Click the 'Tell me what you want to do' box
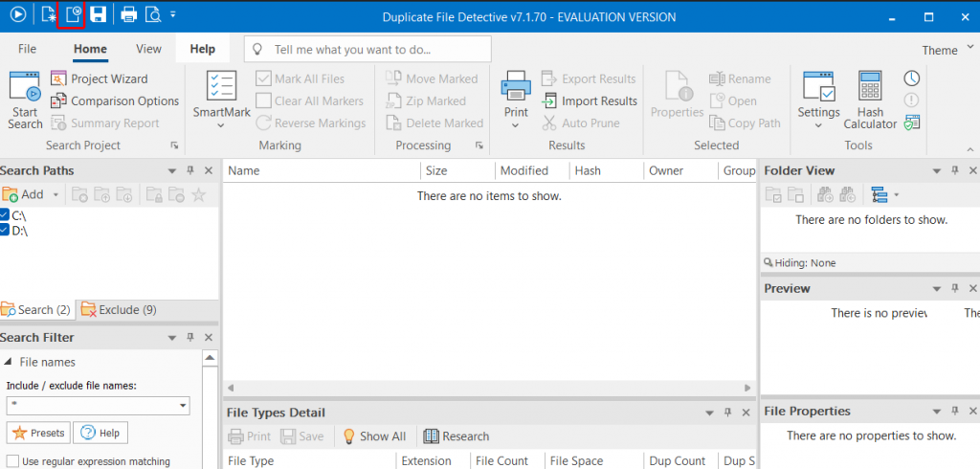The width and height of the screenshot is (980, 469). point(367,50)
